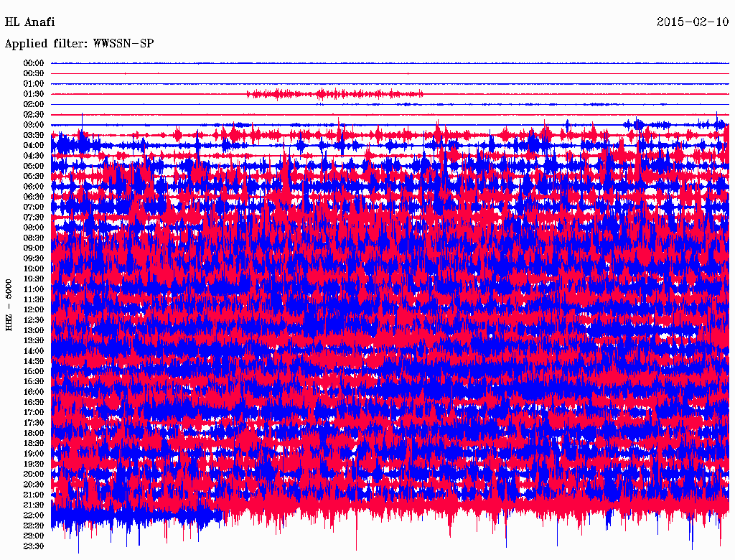This screenshot has height=560, width=735.
Task: Click the 08:30 time label
Action: 33,238
